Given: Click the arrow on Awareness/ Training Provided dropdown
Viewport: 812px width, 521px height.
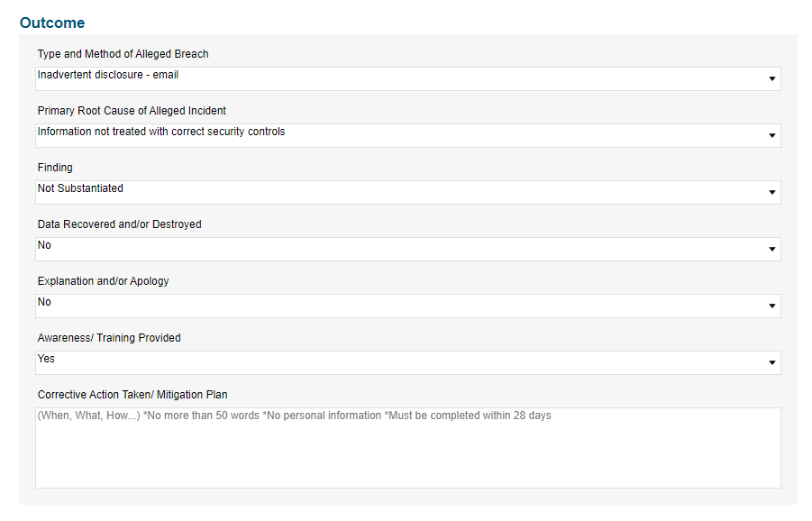Looking at the screenshot, I should 771,362.
